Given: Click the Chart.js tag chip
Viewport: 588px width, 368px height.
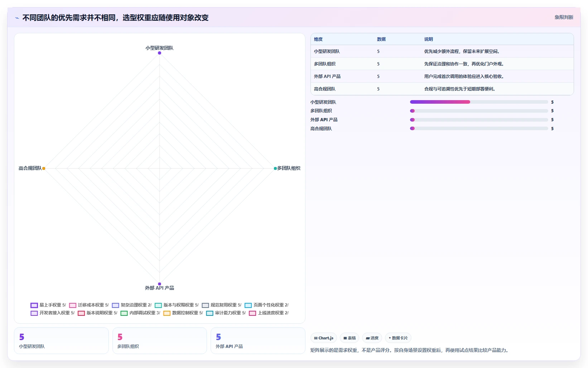Looking at the screenshot, I should 324,338.
